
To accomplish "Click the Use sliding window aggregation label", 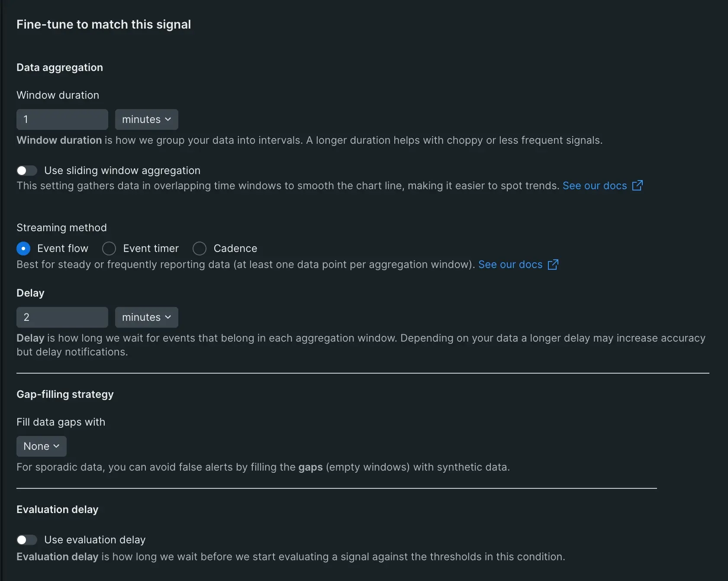I will 122,171.
